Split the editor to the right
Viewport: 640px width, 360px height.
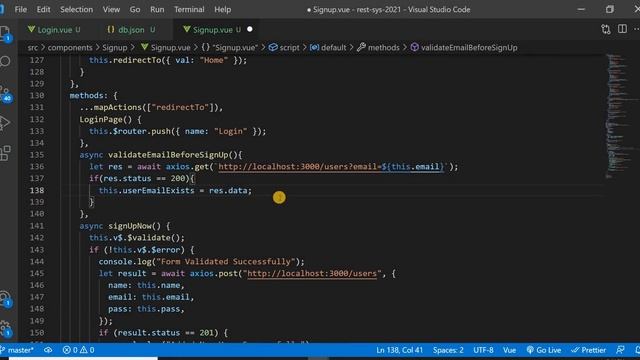pyautogui.click(x=622, y=29)
